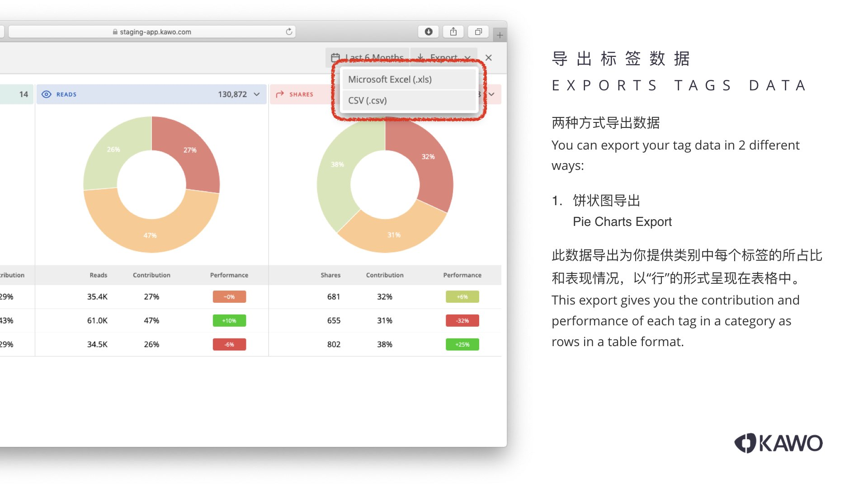
Task: Click the eye icon next to READS
Action: 47,94
